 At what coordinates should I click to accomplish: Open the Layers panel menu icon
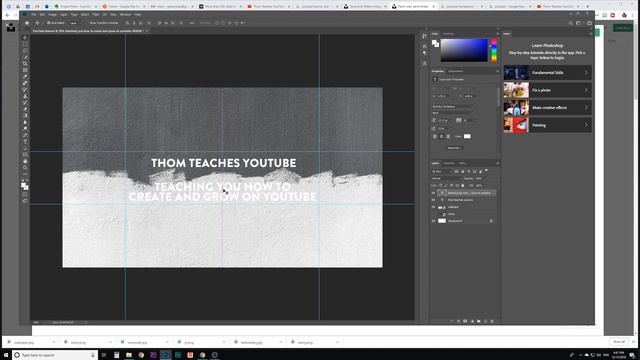click(497, 163)
